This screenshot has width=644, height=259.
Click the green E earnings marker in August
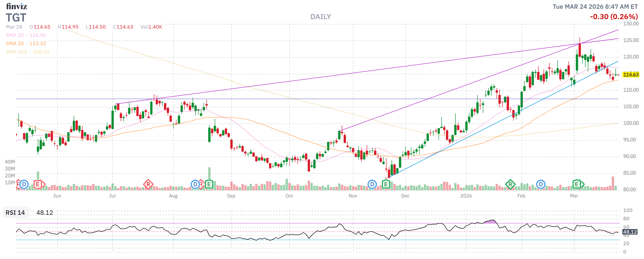(209, 185)
